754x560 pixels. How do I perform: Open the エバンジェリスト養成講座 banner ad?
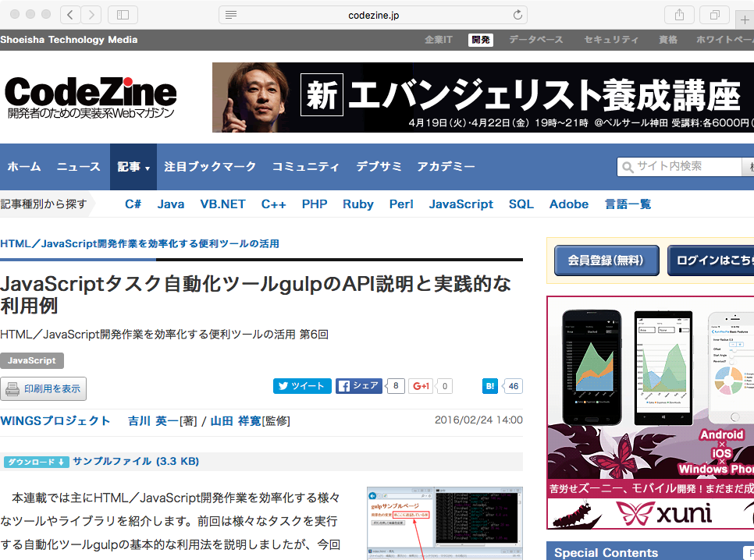483,97
